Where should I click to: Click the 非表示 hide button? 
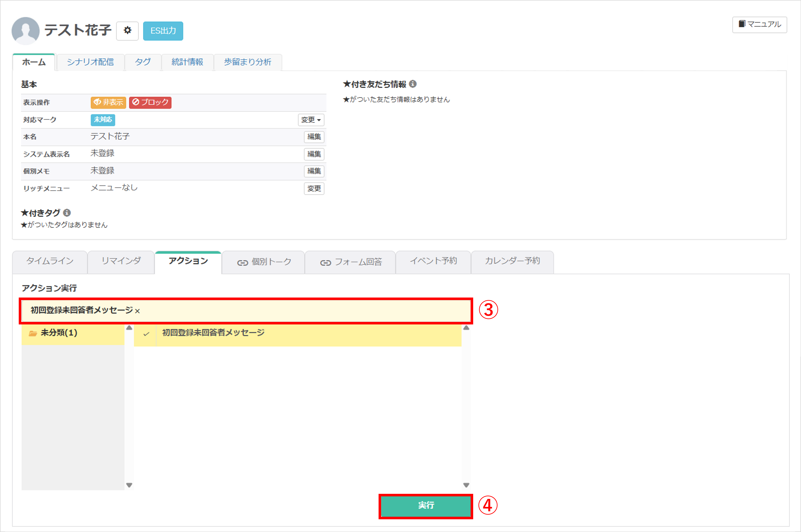pyautogui.click(x=108, y=102)
